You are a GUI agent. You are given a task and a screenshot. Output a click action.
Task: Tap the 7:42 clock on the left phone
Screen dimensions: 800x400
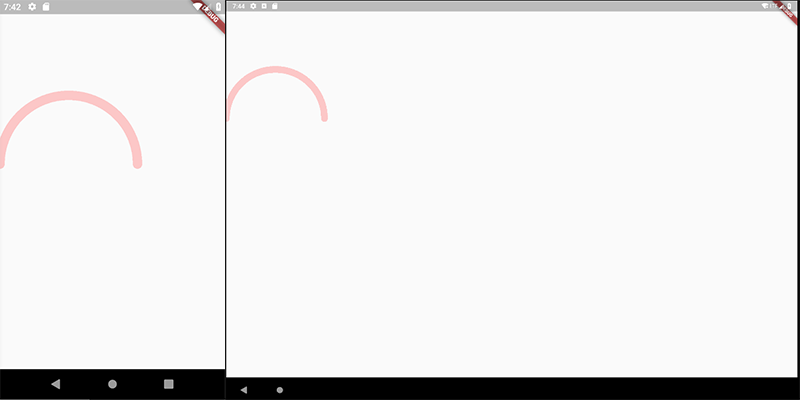coord(12,7)
